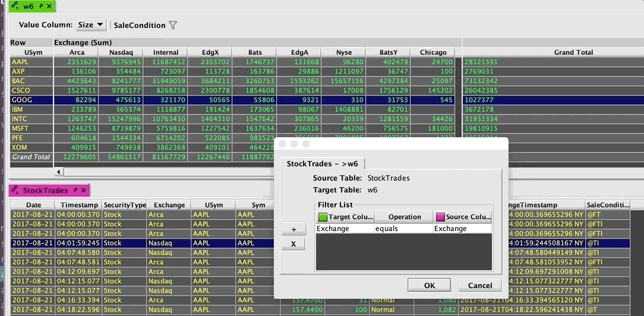Viewport: 644px width, 316px height.
Task: Open the Value Column Size dropdown
Action: 91,25
